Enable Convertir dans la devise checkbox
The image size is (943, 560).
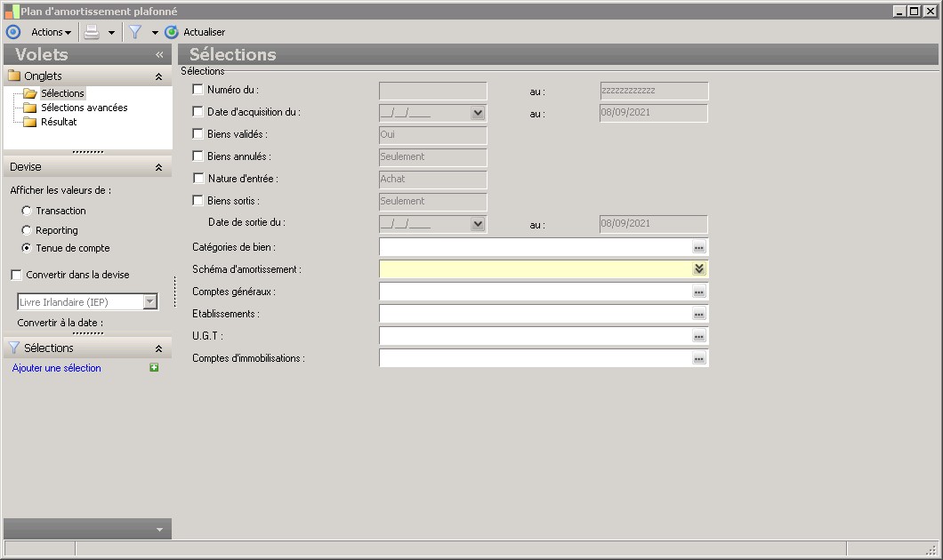tap(16, 275)
